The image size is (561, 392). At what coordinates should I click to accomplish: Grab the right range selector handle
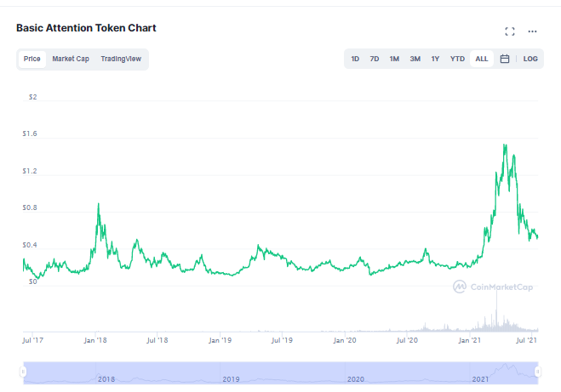point(537,372)
